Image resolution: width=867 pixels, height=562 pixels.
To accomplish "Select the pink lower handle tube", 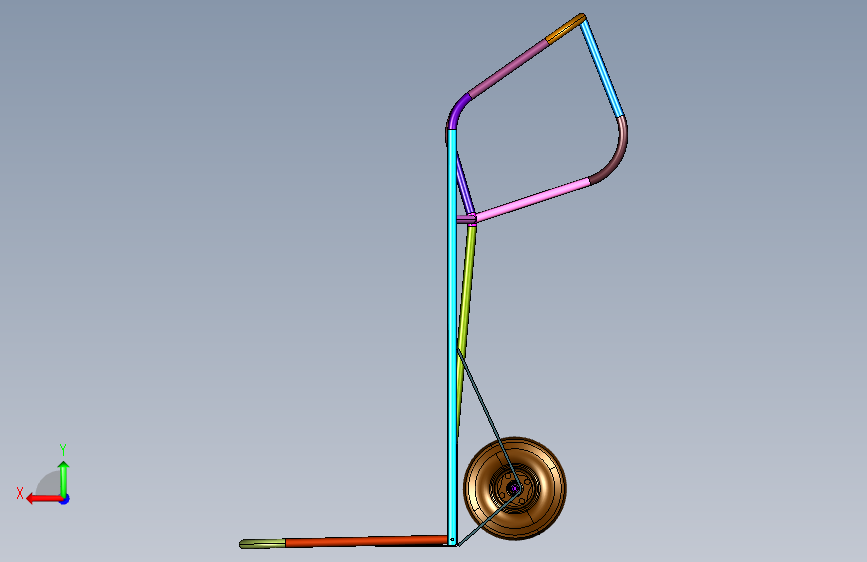I will [532, 200].
